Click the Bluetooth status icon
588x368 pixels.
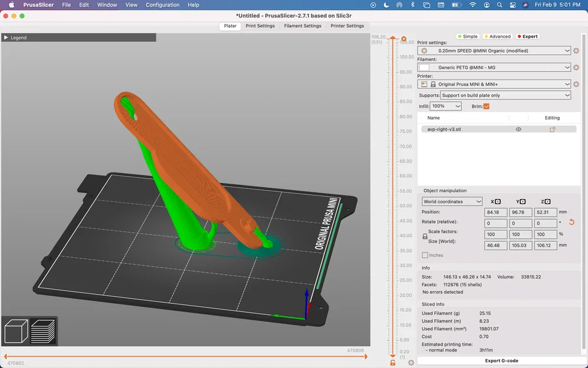(413, 5)
